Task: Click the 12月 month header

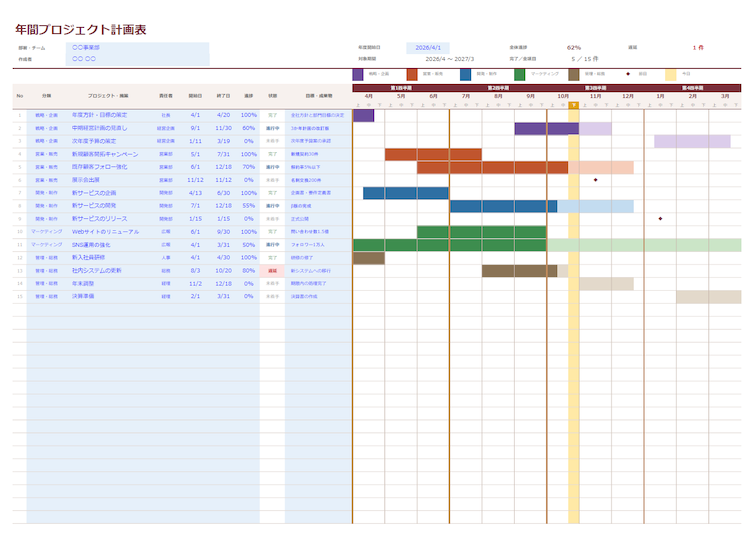Action: point(628,96)
